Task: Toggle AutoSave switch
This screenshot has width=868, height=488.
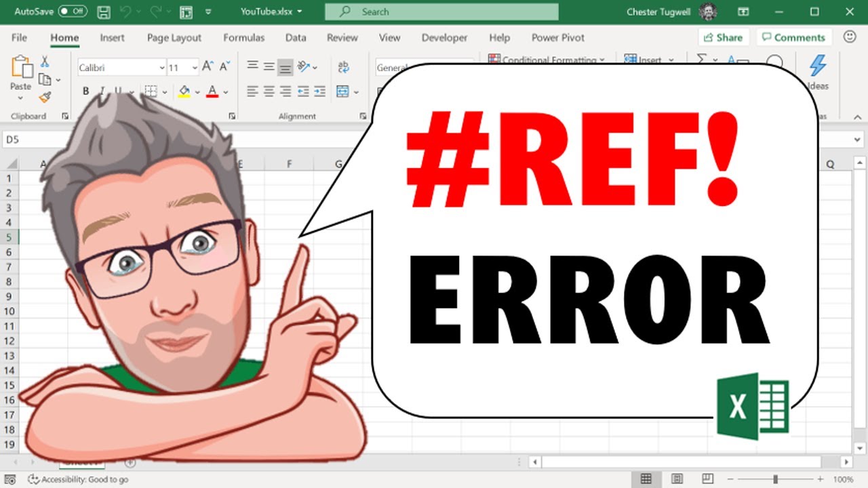Action: (73, 12)
